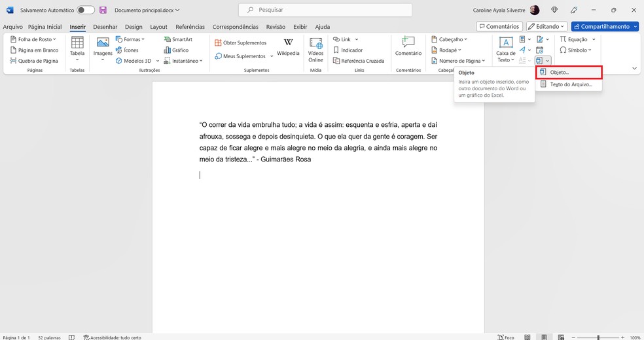Choose Texto do Arquivo... menu entry
Viewport: 644px width, 340px height.
click(x=569, y=84)
